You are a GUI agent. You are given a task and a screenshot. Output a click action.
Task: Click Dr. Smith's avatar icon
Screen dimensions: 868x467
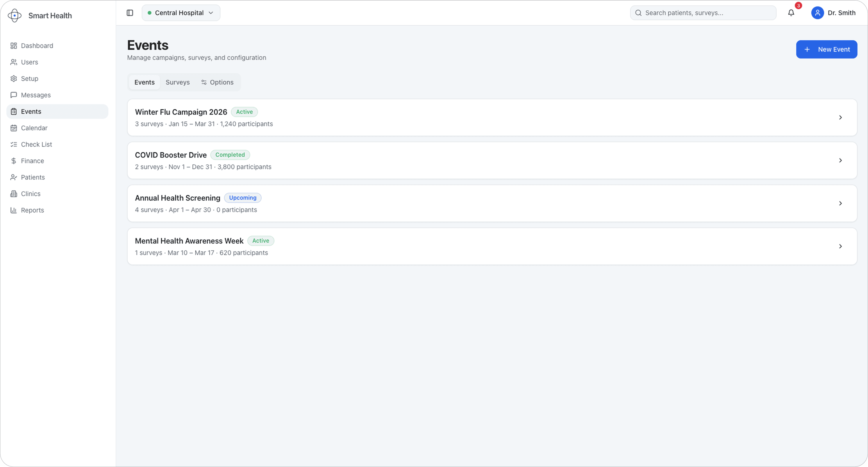click(817, 13)
